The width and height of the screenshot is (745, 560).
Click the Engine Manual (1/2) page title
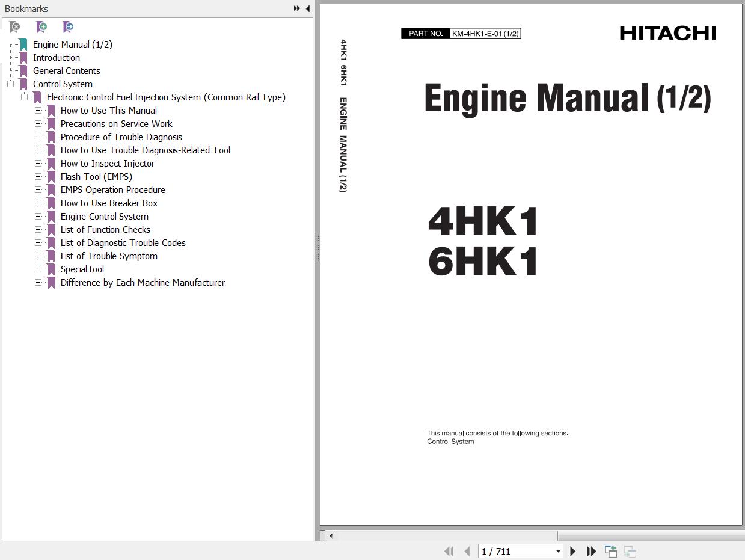point(568,98)
